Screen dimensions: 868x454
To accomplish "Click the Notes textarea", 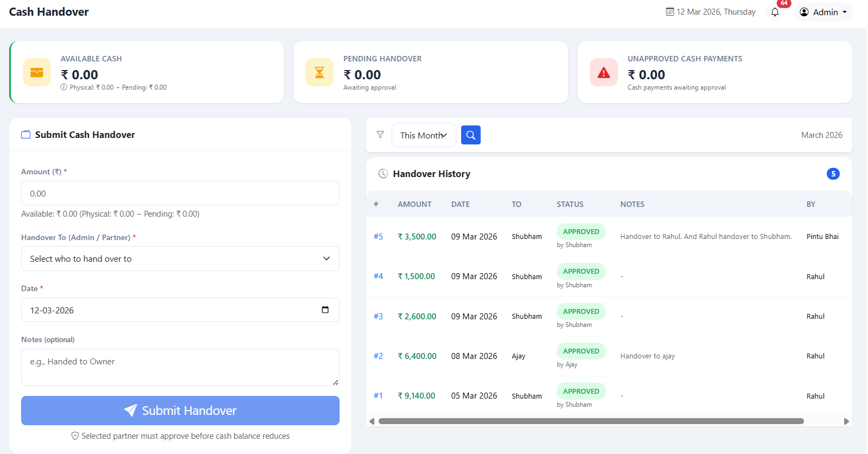I will 180,367.
